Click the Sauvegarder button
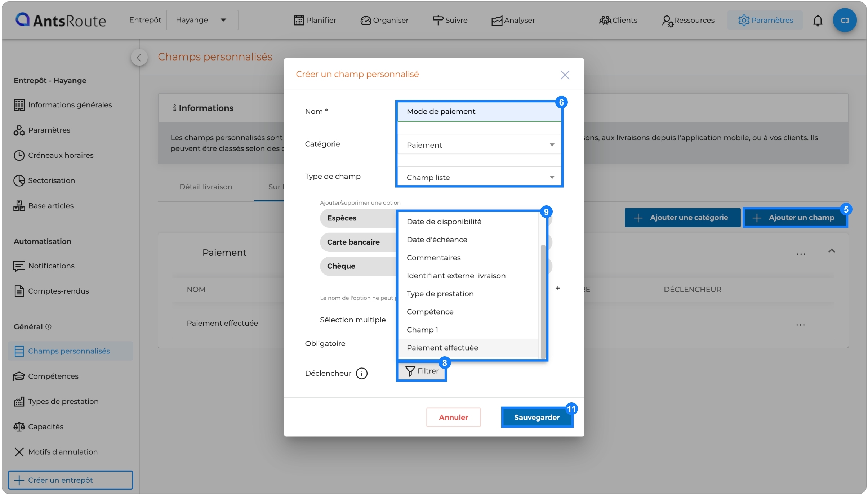This screenshot has height=495, width=868. click(x=537, y=417)
